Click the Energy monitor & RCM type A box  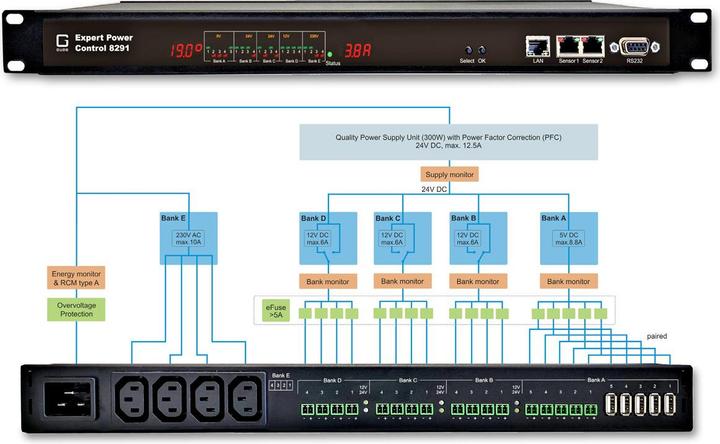click(76, 278)
